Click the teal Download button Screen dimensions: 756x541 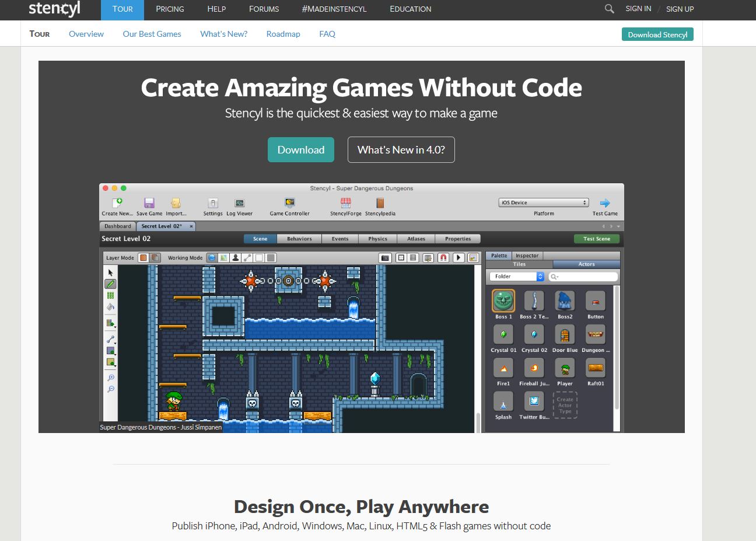[300, 150]
